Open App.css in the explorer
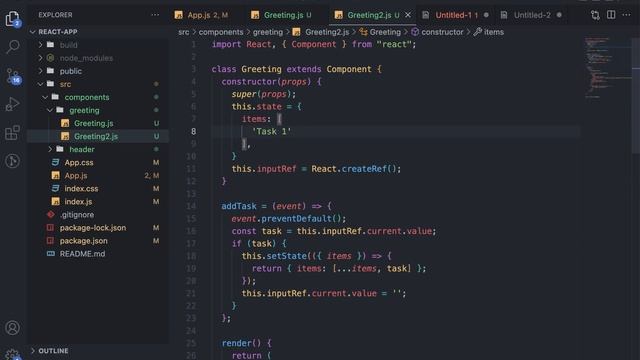The image size is (640, 360). coord(98,162)
